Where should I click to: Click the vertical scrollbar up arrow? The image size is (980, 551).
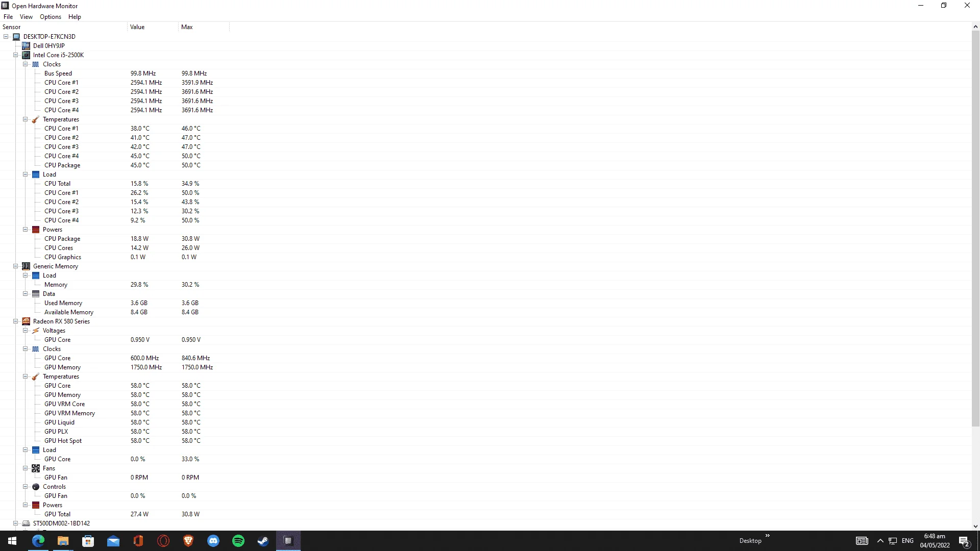pos(975,27)
